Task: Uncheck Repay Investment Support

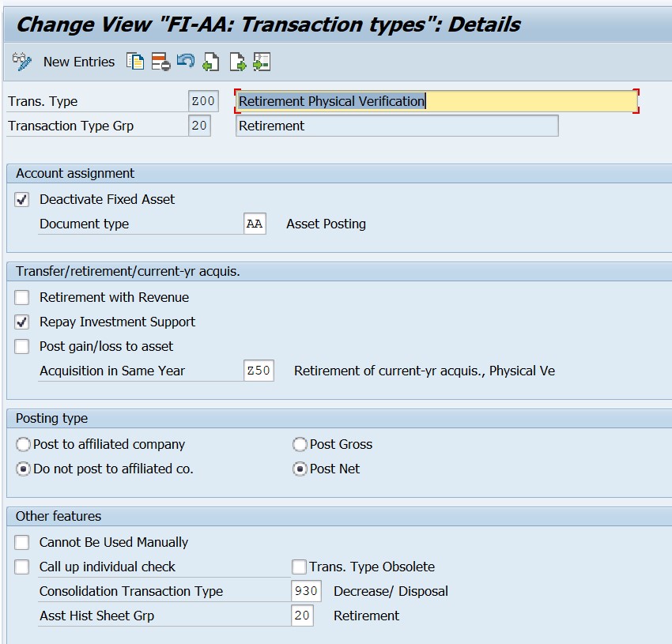Action: click(23, 322)
